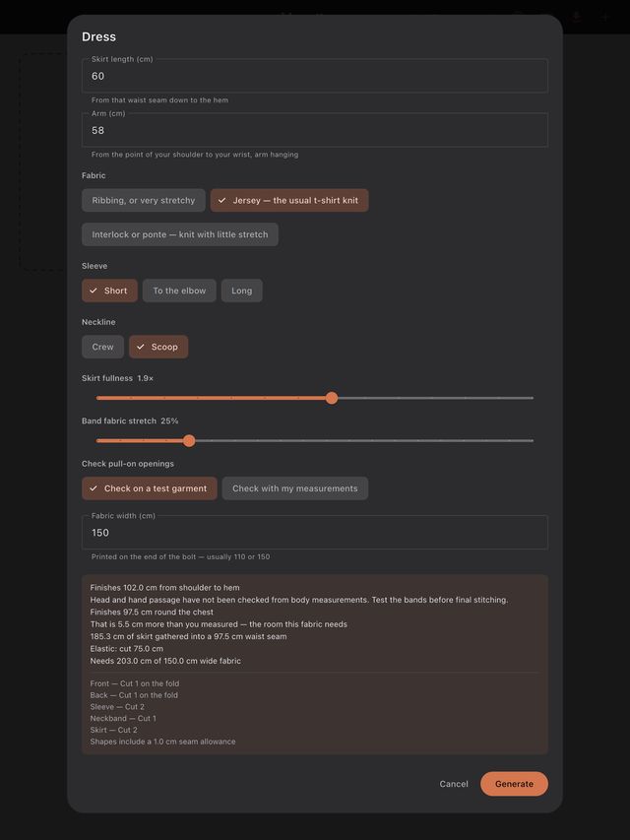Click the dimmed plus icon in top bar

click(606, 17)
